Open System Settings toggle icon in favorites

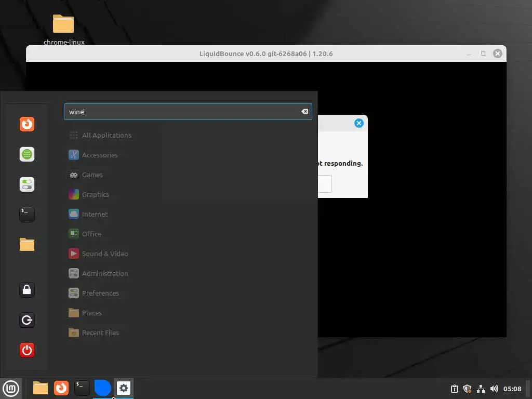(x=27, y=184)
